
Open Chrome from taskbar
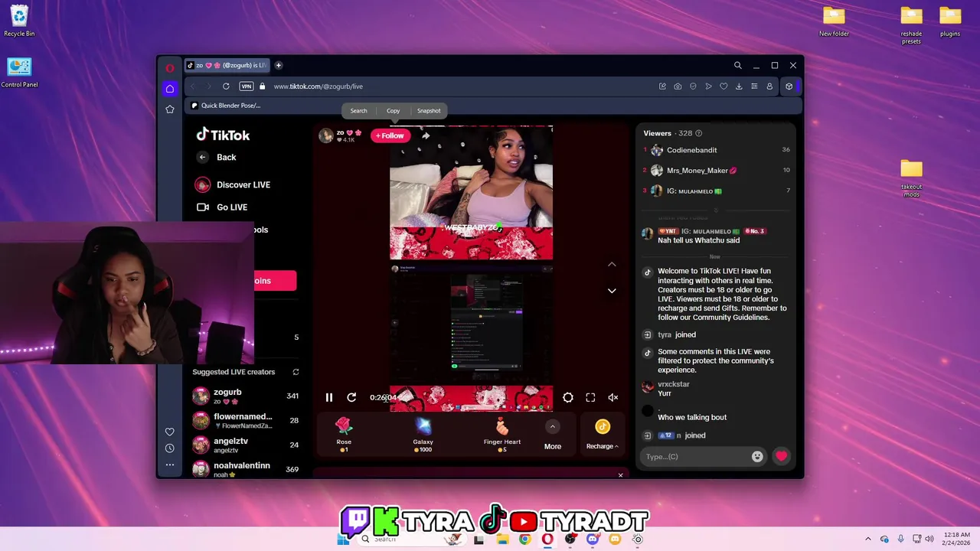coord(524,540)
